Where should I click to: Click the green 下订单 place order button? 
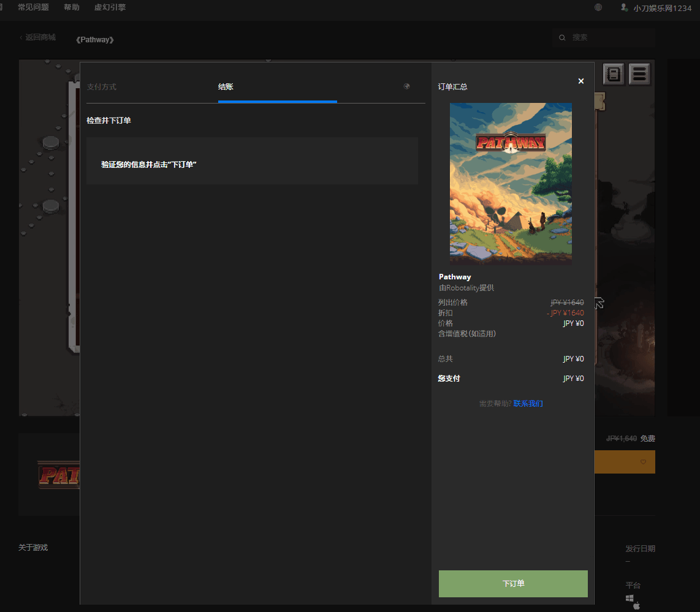pos(513,583)
